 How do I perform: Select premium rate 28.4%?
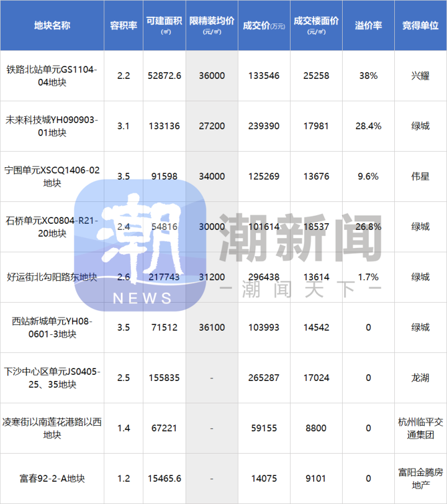click(x=368, y=126)
